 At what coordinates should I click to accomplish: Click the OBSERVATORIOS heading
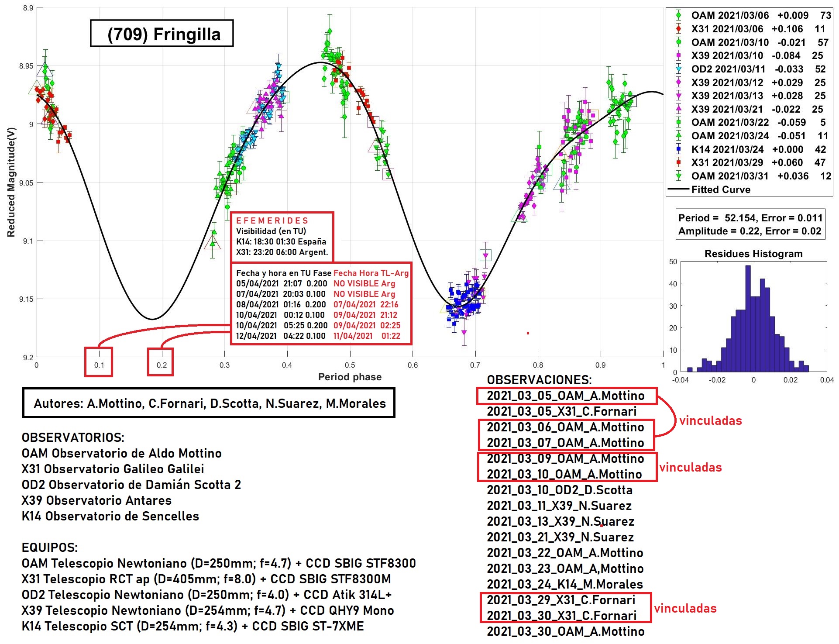pos(73,437)
